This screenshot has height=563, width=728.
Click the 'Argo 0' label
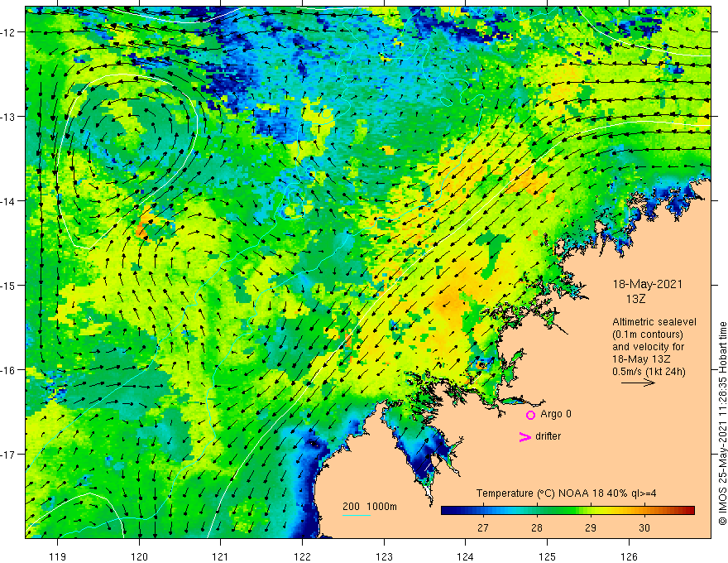(556, 414)
